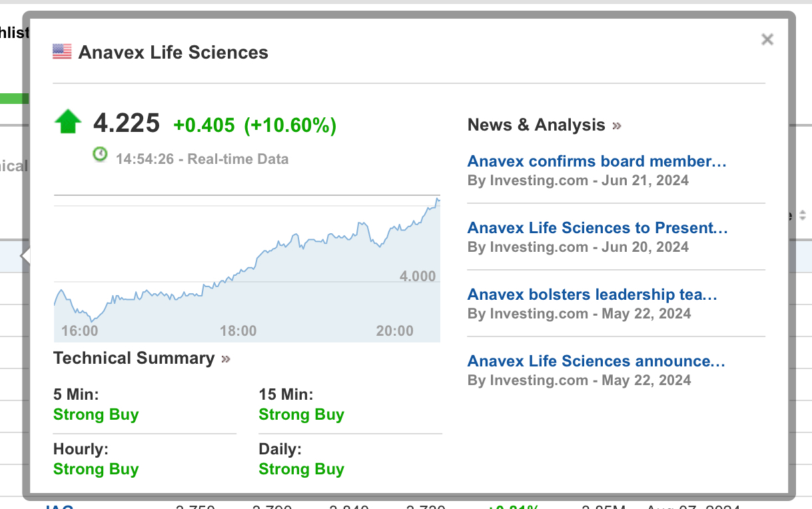Click the arrows icon after Technical Summary
This screenshot has width=812, height=509.
tap(226, 359)
